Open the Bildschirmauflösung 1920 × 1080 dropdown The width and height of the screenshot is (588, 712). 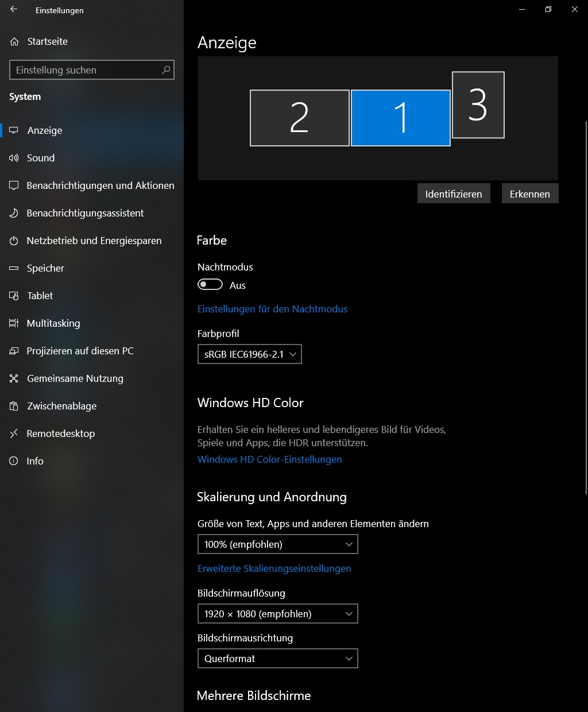277,614
